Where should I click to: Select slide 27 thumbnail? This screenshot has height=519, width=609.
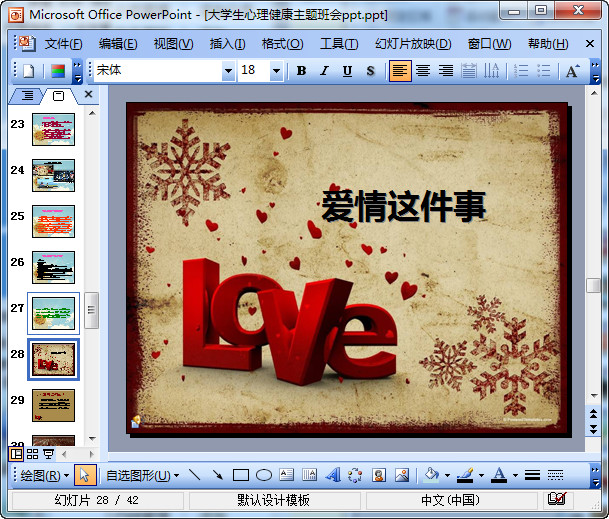[53, 313]
